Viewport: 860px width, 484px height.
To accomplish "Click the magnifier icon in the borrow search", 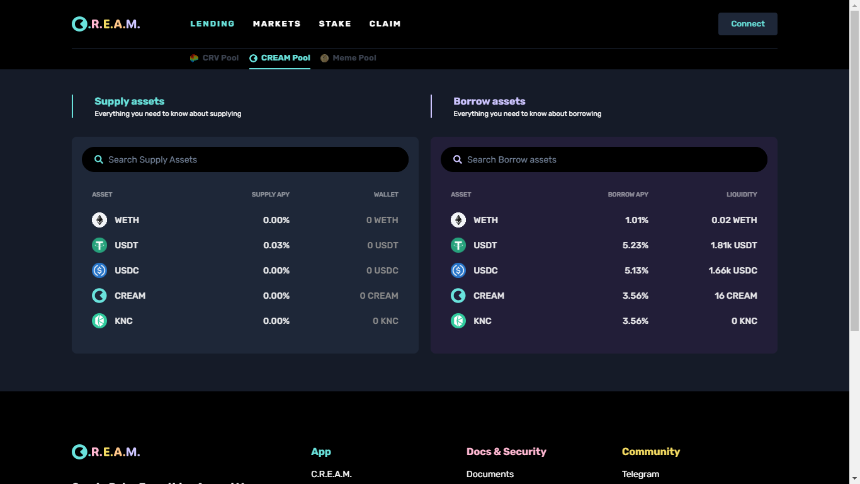I will 457,160.
